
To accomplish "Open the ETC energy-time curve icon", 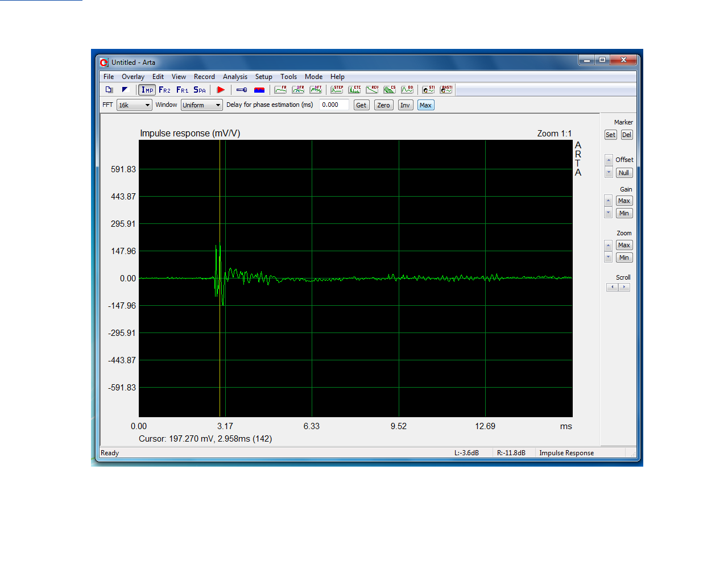I will (354, 90).
